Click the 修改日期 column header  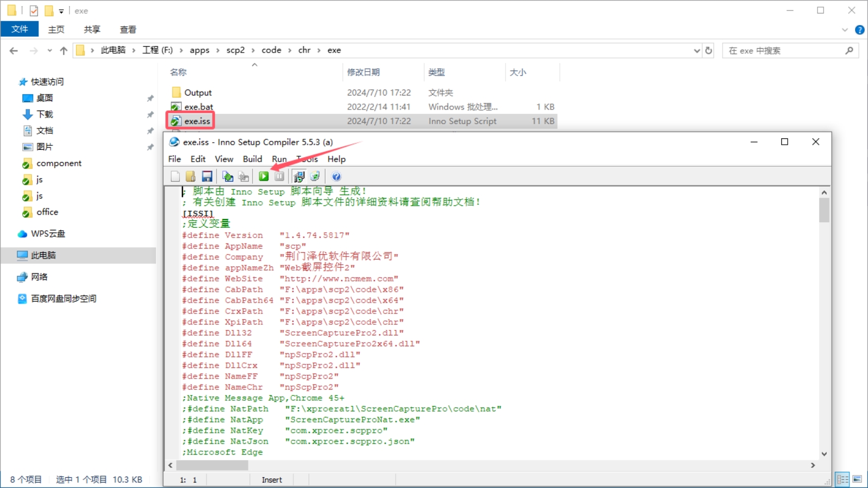coord(363,72)
